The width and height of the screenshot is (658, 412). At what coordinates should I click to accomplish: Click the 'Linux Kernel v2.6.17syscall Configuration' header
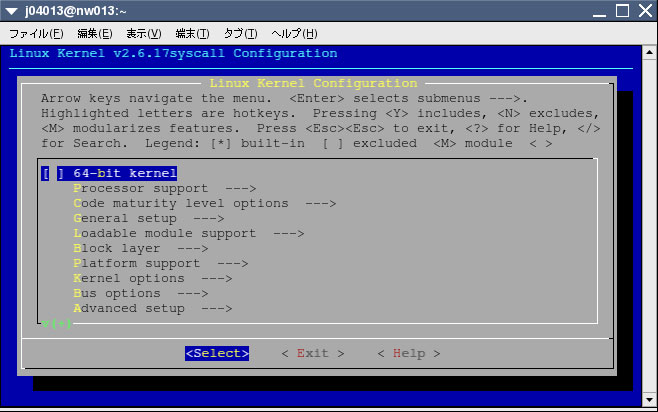(173, 53)
